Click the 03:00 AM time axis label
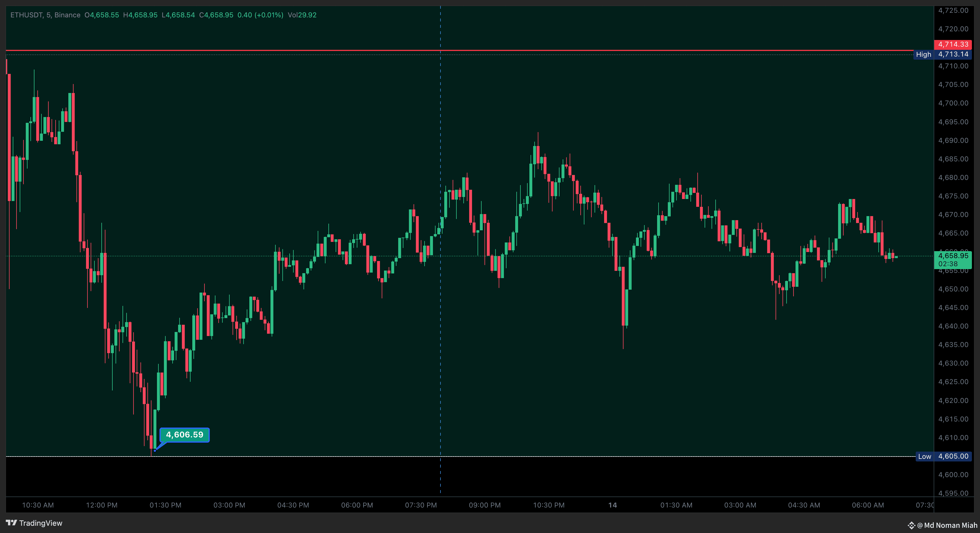Screen dimensions: 980x533 click(x=740, y=505)
